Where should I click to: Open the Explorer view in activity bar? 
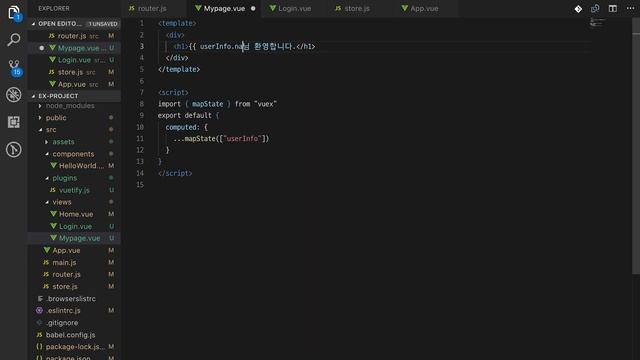coord(13,13)
